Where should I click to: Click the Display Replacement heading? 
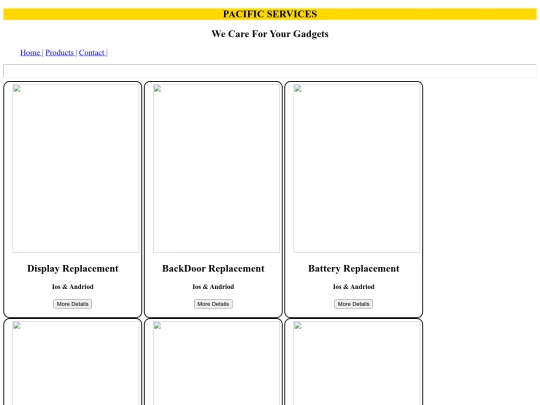(73, 269)
